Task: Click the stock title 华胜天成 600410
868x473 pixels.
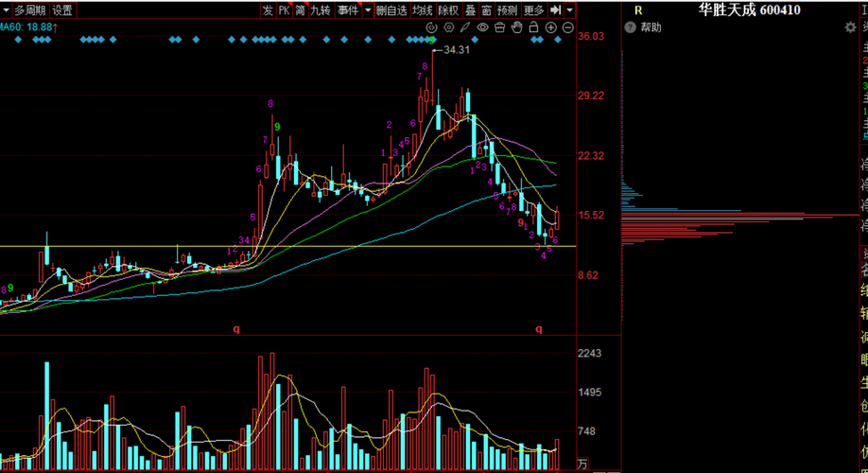Action: pyautogui.click(x=750, y=10)
